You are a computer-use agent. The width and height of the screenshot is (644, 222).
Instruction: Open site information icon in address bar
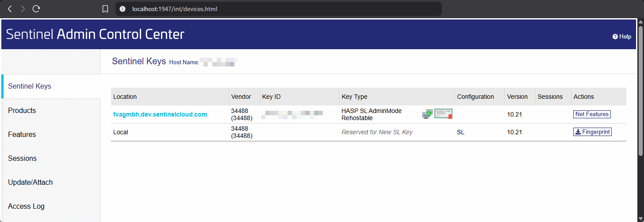coord(123,9)
